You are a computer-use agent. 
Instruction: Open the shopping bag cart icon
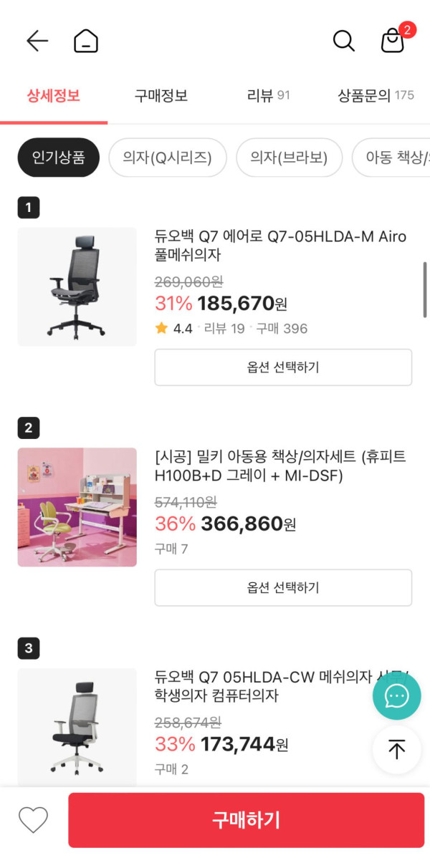pos(393,40)
